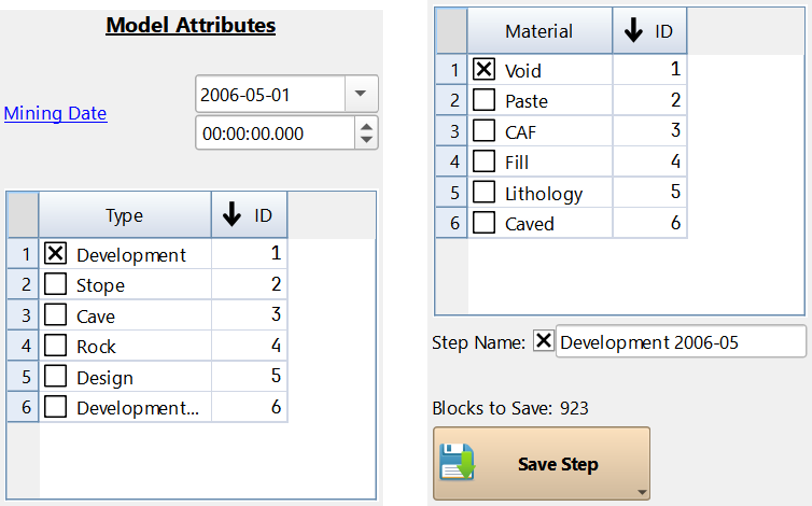Viewport: 812px width, 506px height.
Task: Check the Caved material checkbox
Action: (x=484, y=222)
